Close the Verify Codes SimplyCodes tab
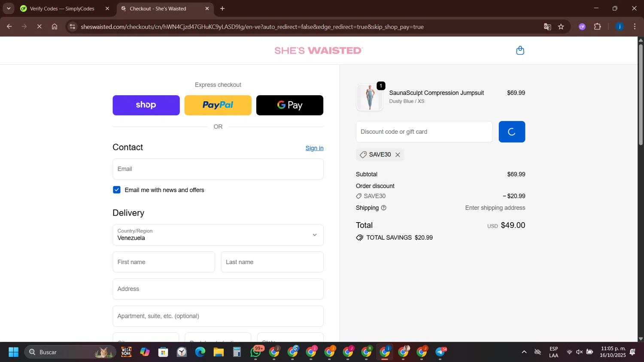This screenshot has height=362, width=644. (107, 9)
